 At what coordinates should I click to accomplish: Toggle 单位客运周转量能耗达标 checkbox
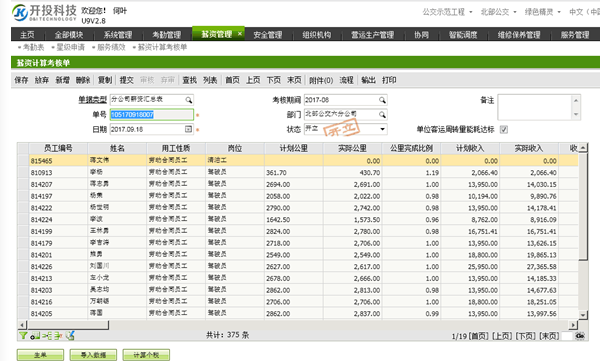point(504,129)
